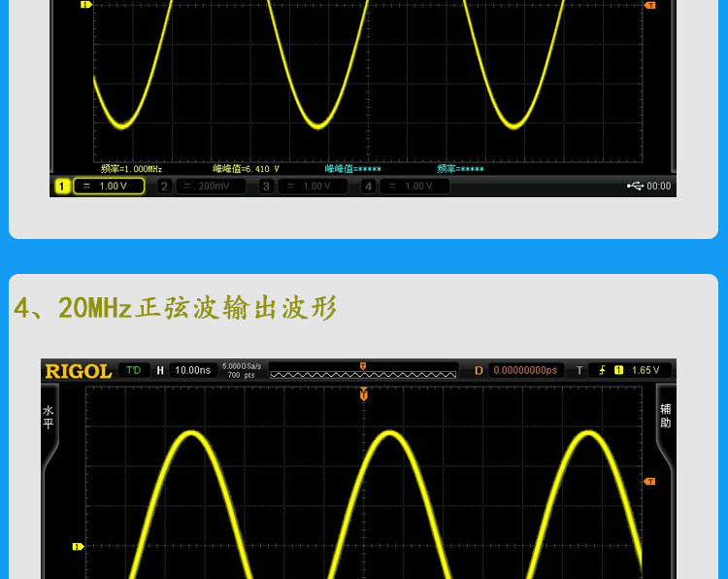Enable channel 4 in upper scope
Viewport: 728px width, 579px height.
tap(368, 187)
